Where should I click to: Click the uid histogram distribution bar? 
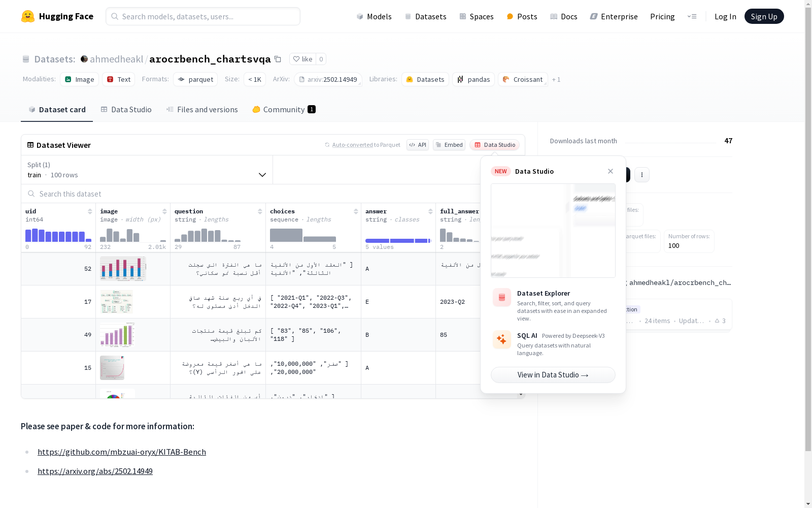coord(58,235)
